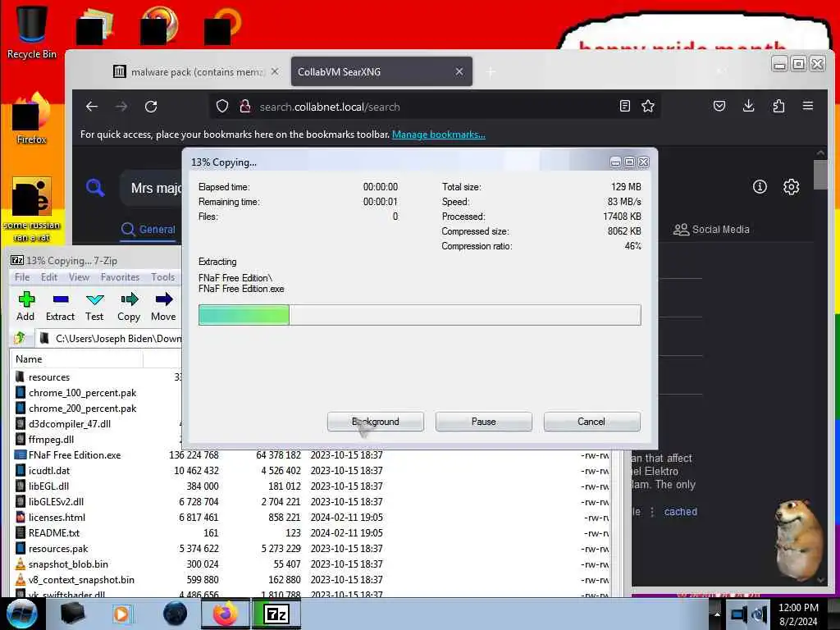
Task: Open the media player taskbar icon
Action: pos(122,614)
